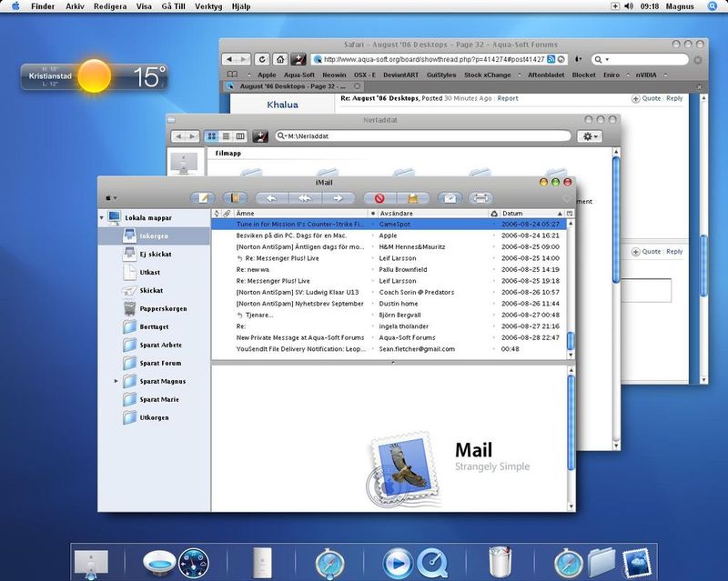The height and width of the screenshot is (581, 728).
Task: Select the Borttaget folder
Action: (154, 326)
